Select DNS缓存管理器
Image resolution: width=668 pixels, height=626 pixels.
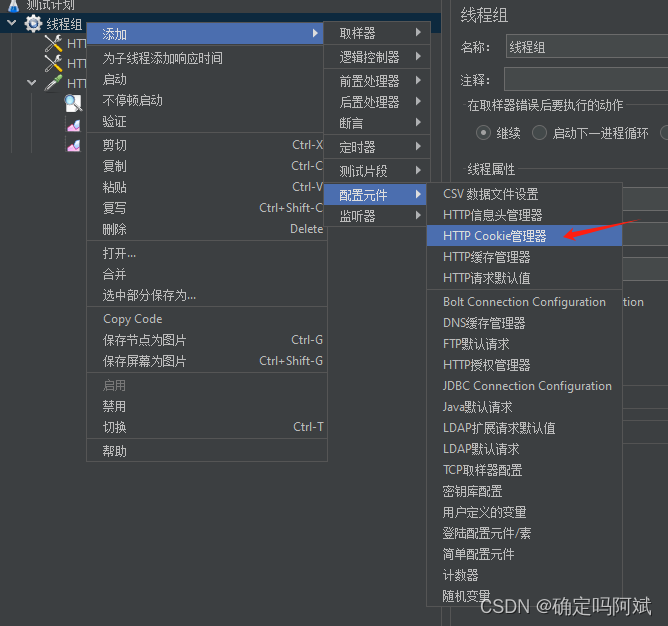[524, 323]
